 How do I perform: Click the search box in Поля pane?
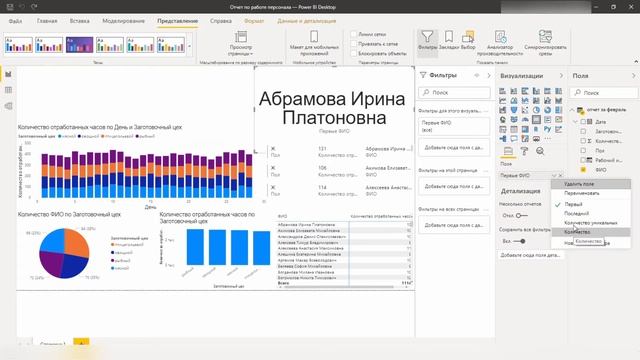coord(604,93)
